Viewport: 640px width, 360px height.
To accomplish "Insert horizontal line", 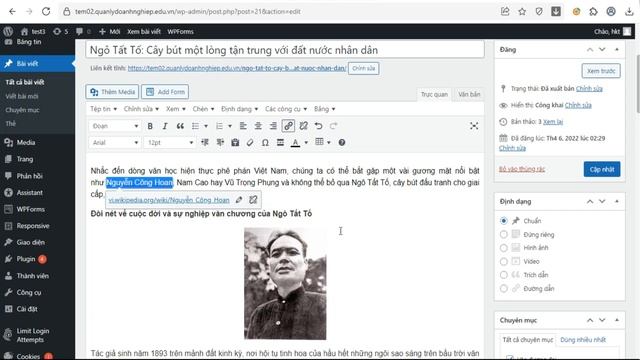I will click(x=280, y=142).
